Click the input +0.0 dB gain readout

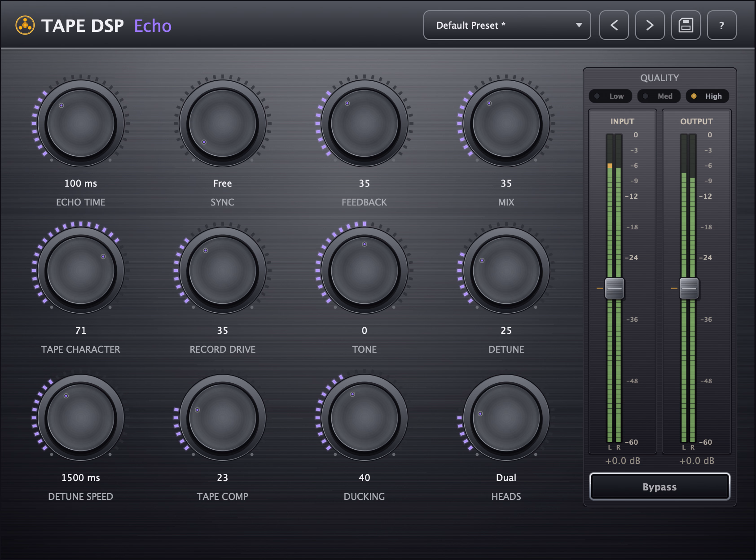pos(623,461)
